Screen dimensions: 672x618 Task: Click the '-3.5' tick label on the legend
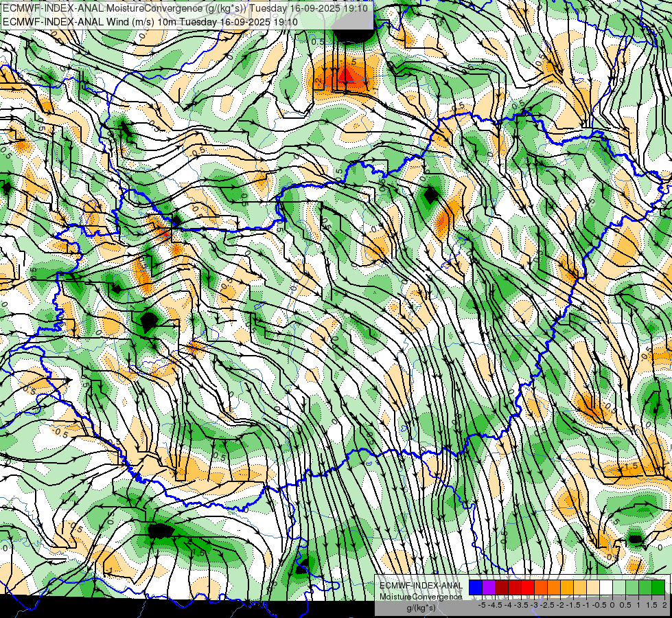pos(521,605)
